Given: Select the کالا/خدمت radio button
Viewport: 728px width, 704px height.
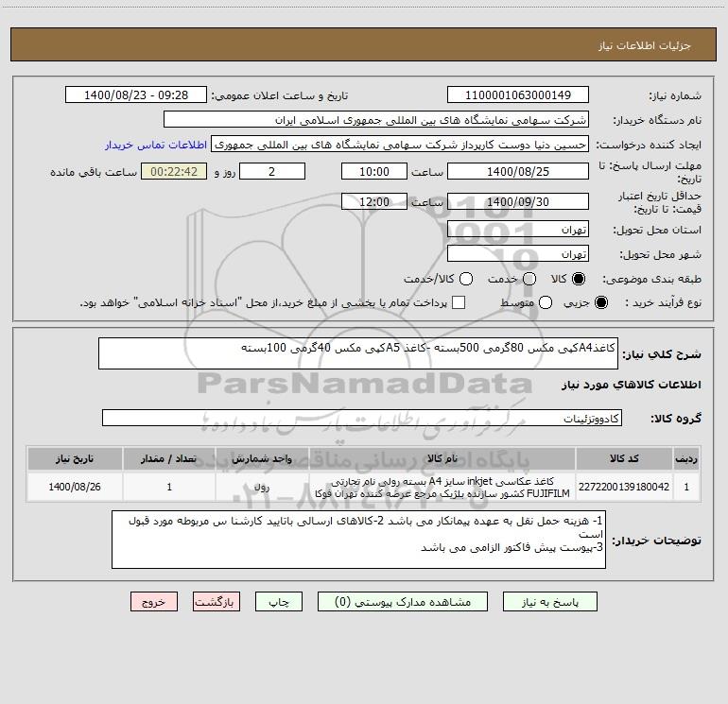Looking at the screenshot, I should coord(466,279).
